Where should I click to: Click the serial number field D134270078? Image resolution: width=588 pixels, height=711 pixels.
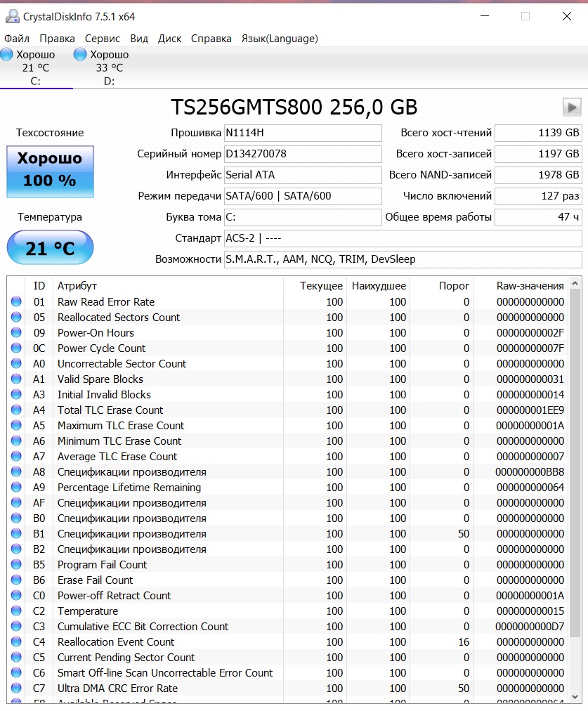click(303, 154)
